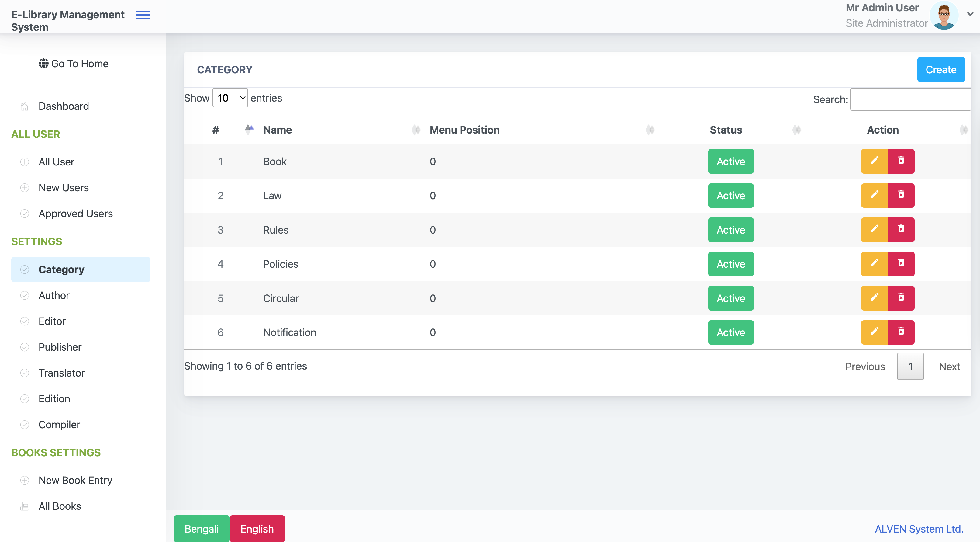
Task: Switch language to Bengali
Action: tap(202, 529)
